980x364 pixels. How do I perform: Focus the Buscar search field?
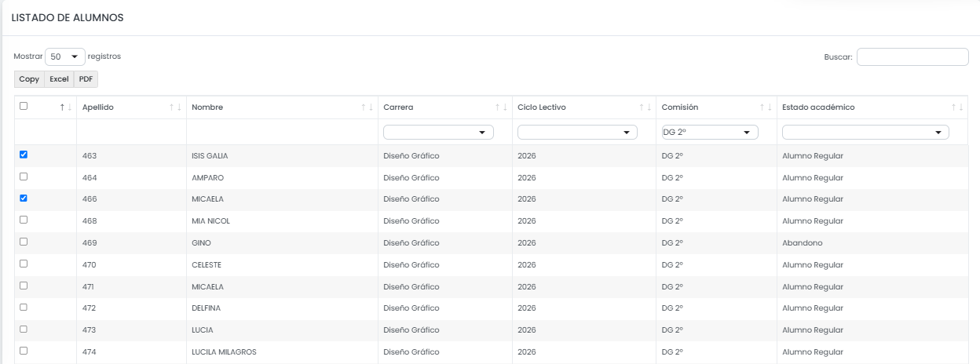click(x=912, y=56)
